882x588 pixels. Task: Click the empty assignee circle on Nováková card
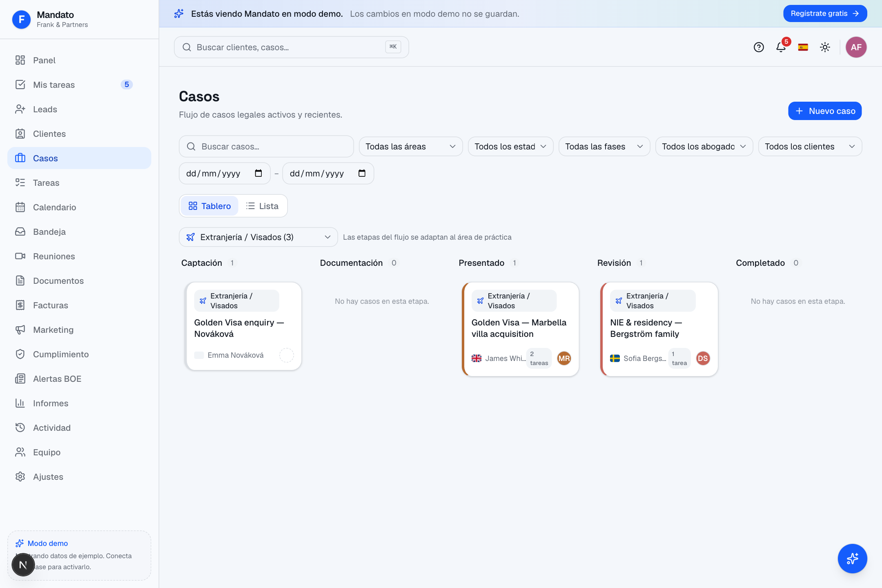pyautogui.click(x=287, y=355)
